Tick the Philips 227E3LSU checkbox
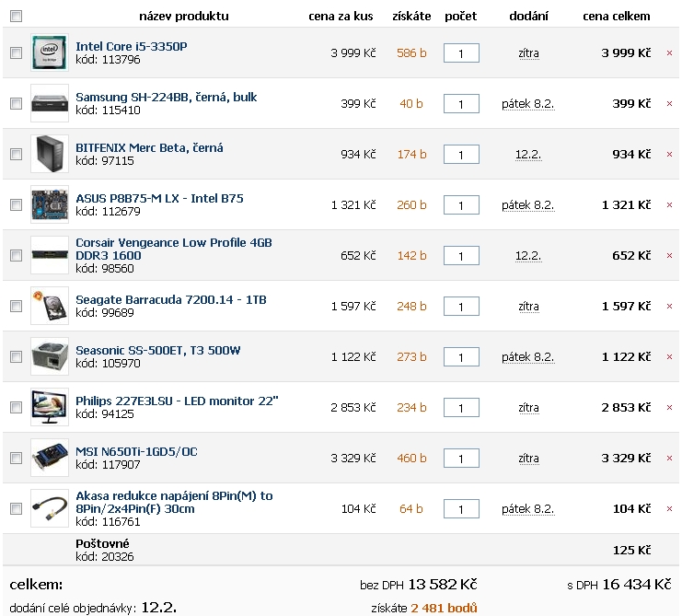Screen dimensions: 682x616 [16, 407]
